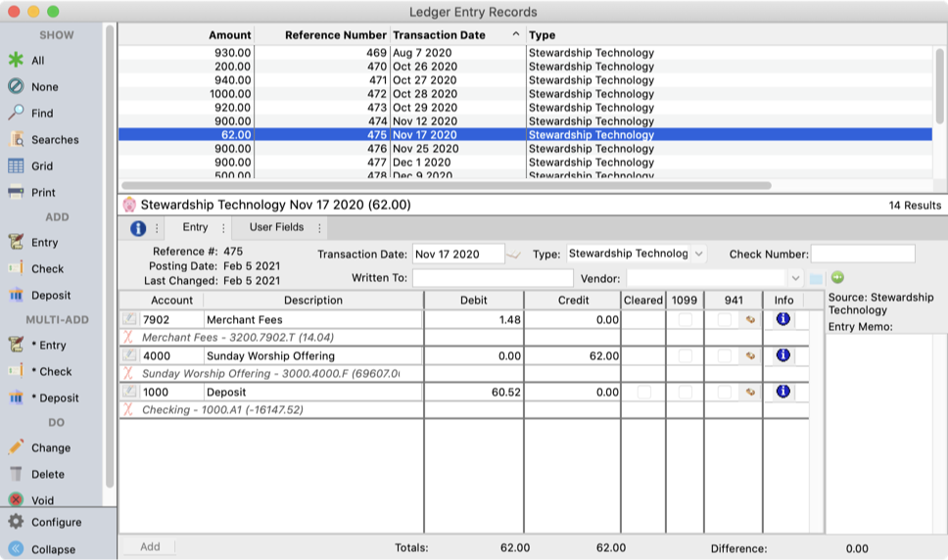Open Configure gear icon
The width and height of the screenshot is (948, 560).
click(16, 522)
